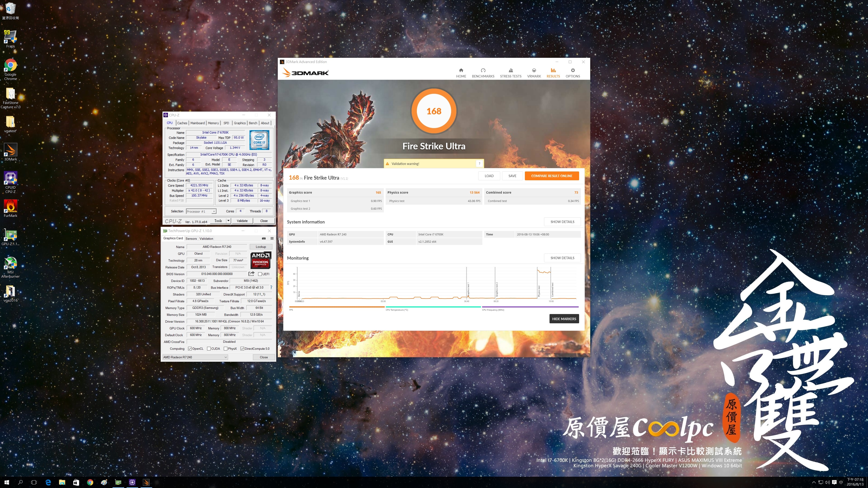This screenshot has height=488, width=868.
Task: Open GPU-Z hamburger menu icon
Action: [x=272, y=238]
